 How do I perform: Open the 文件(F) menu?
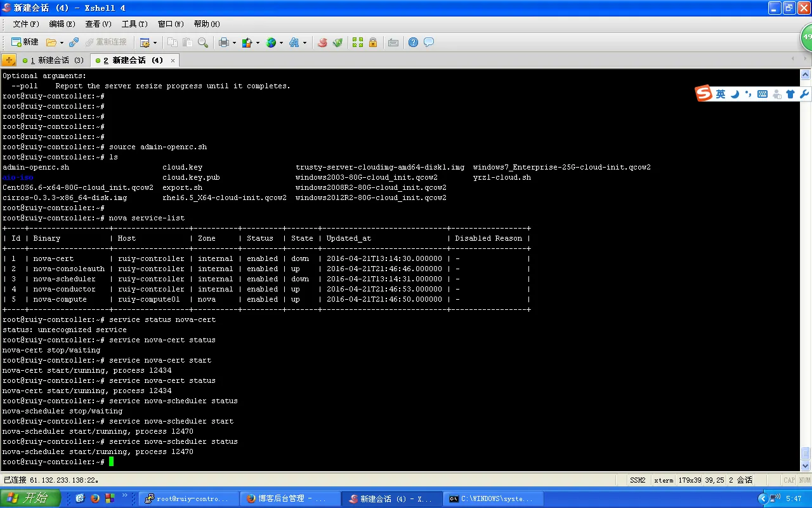26,24
